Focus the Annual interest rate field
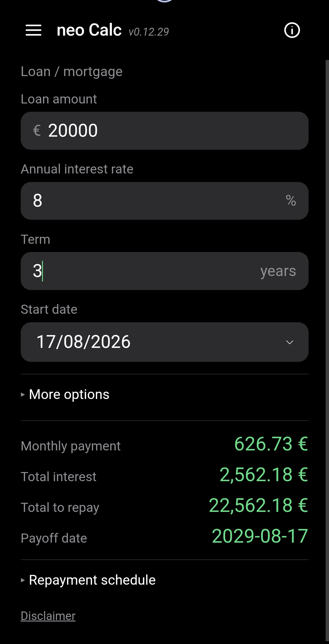The height and width of the screenshot is (644, 329). [164, 201]
